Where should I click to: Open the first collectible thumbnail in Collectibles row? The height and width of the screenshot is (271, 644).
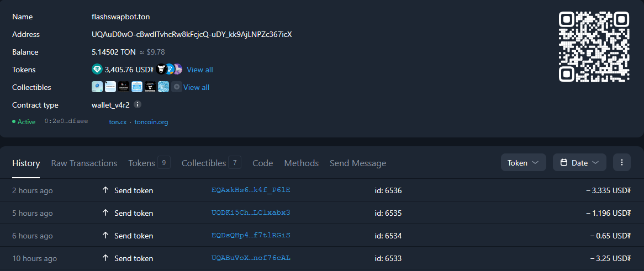pyautogui.click(x=97, y=87)
